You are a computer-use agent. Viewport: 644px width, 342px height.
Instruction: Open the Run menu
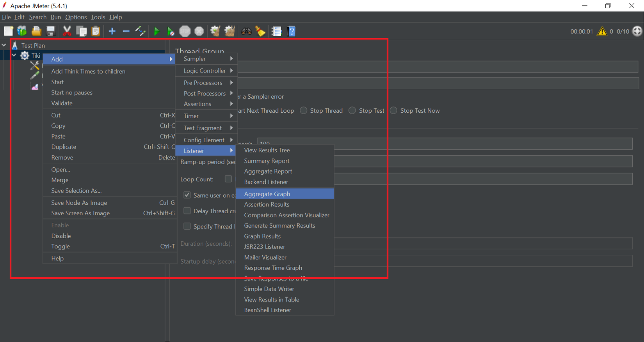click(56, 17)
